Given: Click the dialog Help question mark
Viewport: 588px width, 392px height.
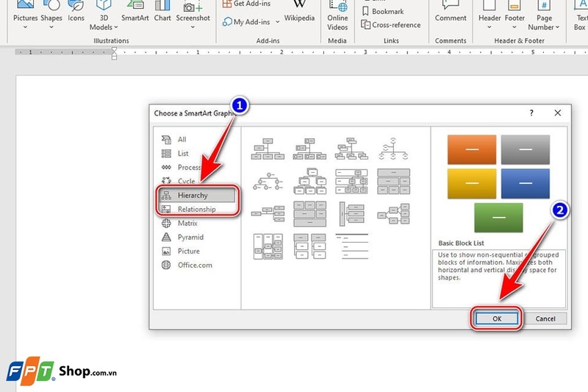Looking at the screenshot, I should click(x=531, y=113).
